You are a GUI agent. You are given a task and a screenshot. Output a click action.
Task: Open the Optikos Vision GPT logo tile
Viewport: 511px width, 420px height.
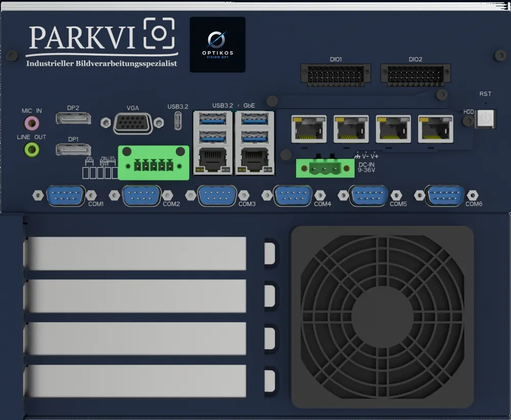click(x=217, y=44)
